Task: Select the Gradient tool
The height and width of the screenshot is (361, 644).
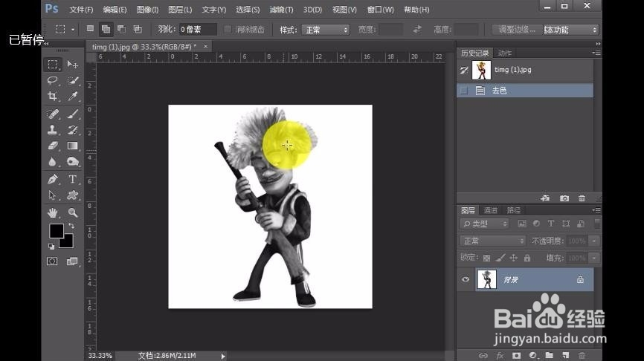Action: tap(73, 146)
